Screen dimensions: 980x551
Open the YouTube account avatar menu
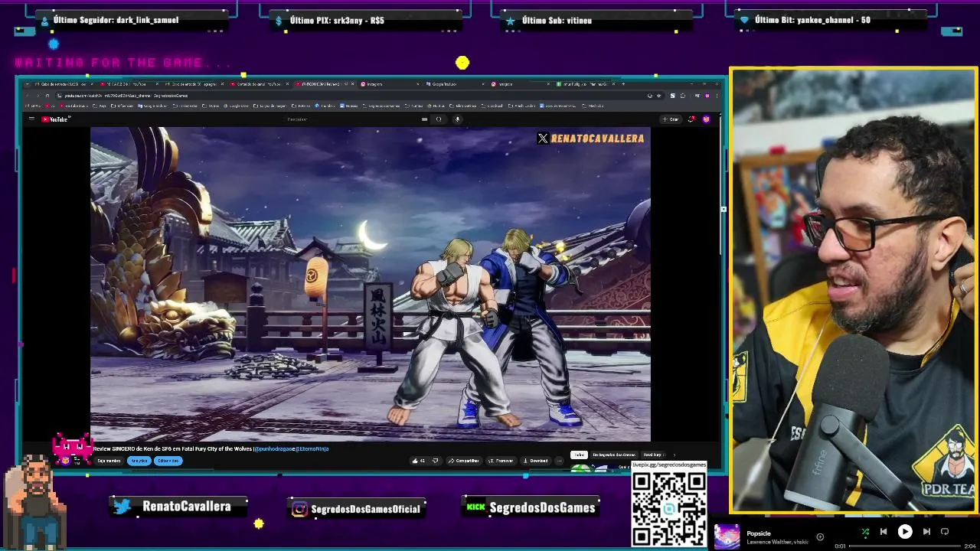coord(706,119)
